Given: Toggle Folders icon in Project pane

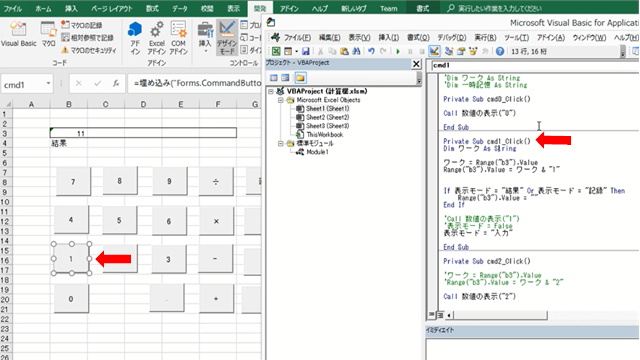Looking at the screenshot, I should pos(300,78).
